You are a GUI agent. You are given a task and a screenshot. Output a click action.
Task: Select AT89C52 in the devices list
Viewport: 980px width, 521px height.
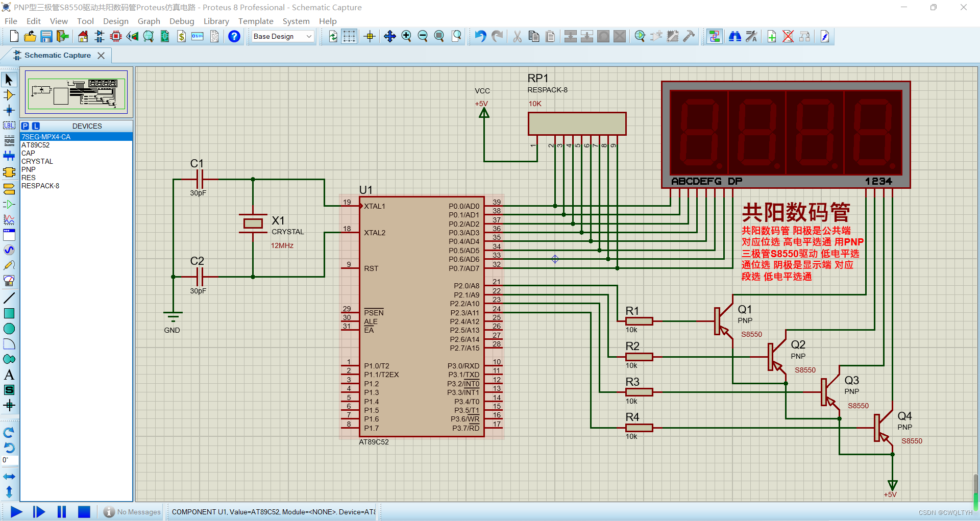click(76, 145)
